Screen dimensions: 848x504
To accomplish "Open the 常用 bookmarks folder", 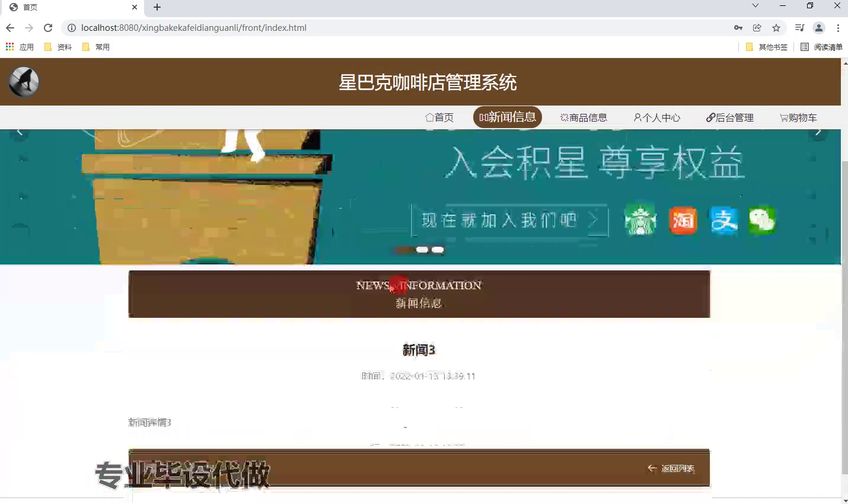I will [96, 47].
